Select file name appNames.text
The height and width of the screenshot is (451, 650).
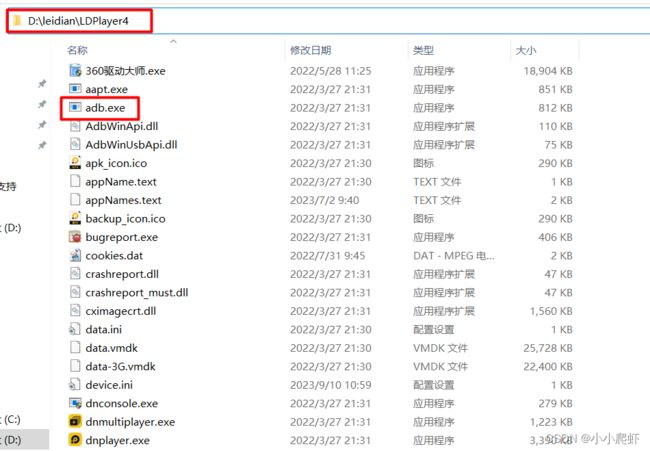point(124,200)
